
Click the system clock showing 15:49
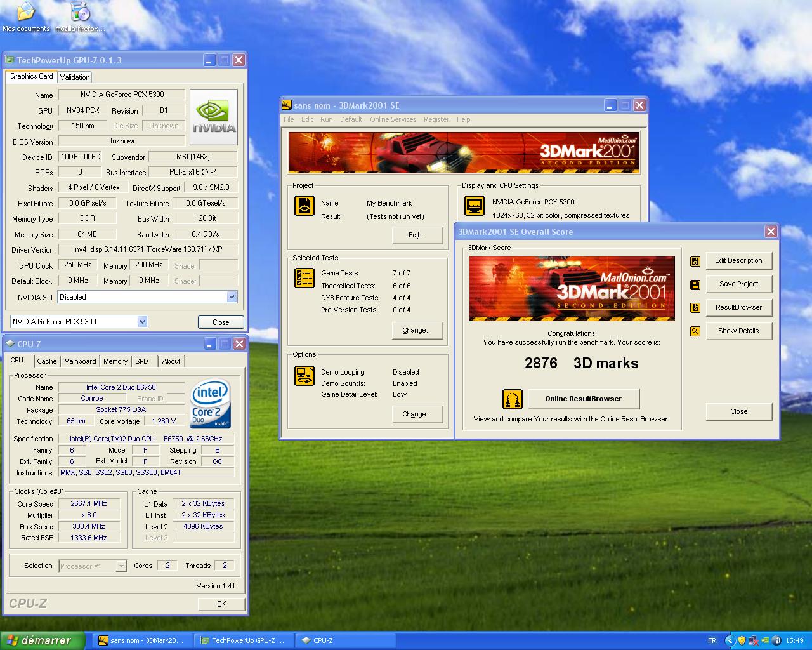(794, 640)
